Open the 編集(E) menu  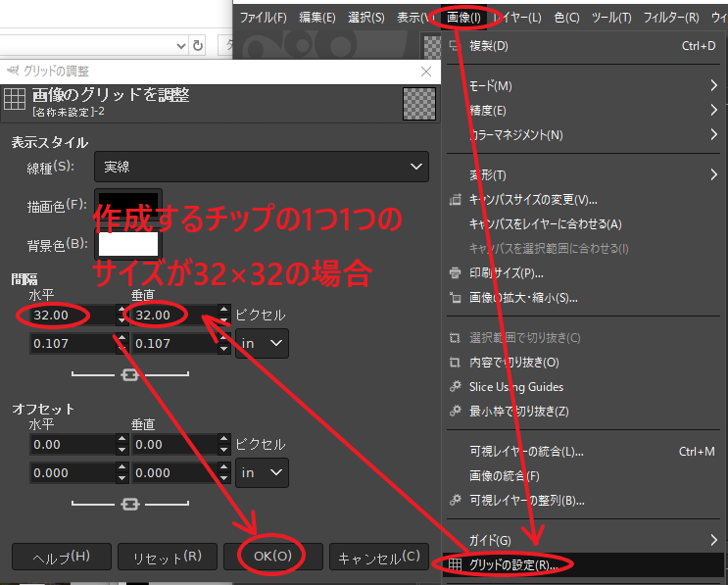click(317, 18)
